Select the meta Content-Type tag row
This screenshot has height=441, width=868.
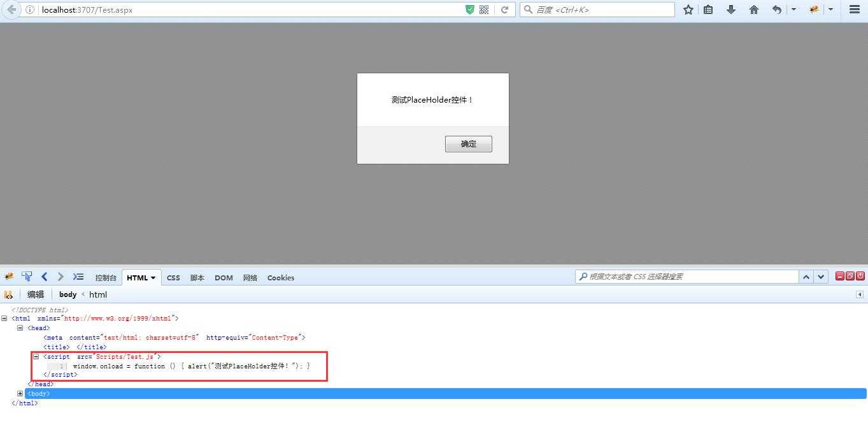click(174, 338)
